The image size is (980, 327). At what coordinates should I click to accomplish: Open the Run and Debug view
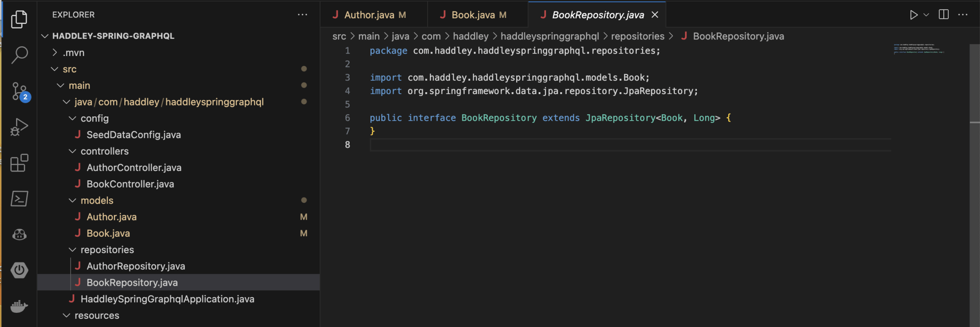[19, 127]
